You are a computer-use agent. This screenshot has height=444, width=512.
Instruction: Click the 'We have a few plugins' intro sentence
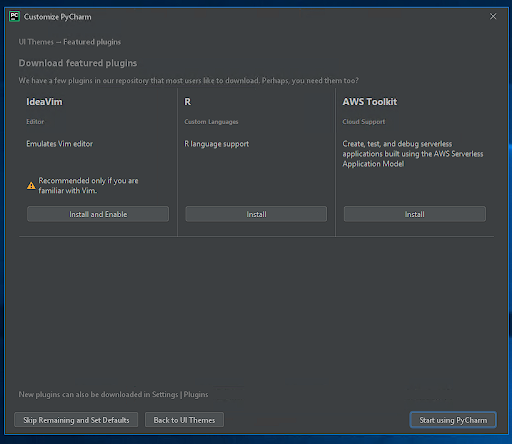pos(189,81)
